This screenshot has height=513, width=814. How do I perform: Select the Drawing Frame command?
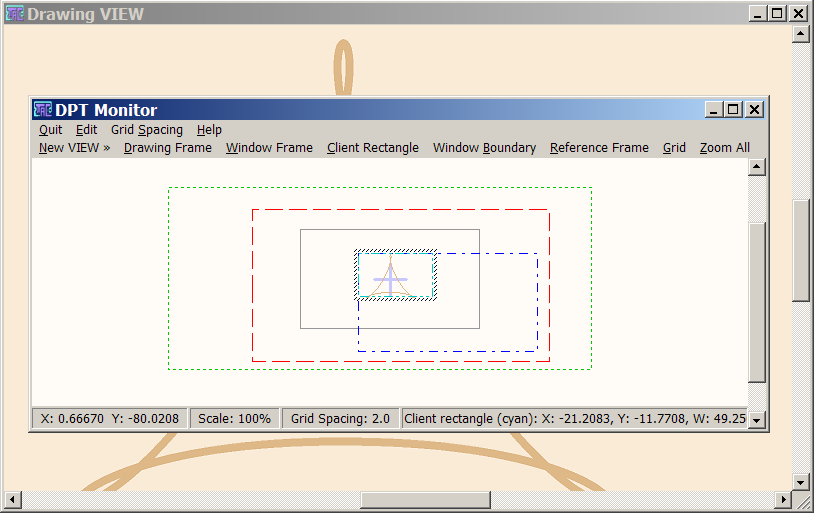pos(167,148)
